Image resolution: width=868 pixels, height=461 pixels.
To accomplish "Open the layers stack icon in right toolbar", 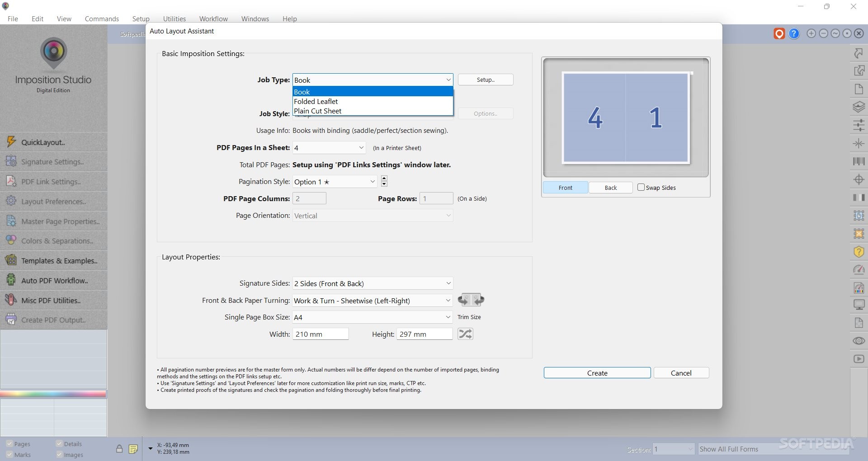I will pyautogui.click(x=859, y=107).
